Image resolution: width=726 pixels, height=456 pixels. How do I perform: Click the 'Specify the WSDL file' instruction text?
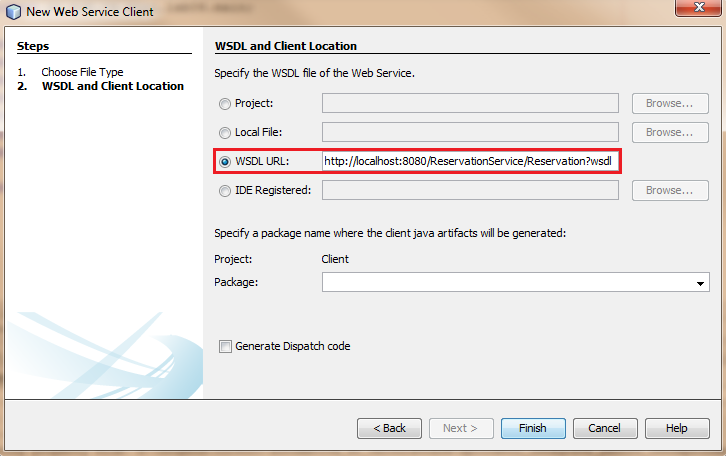314,73
